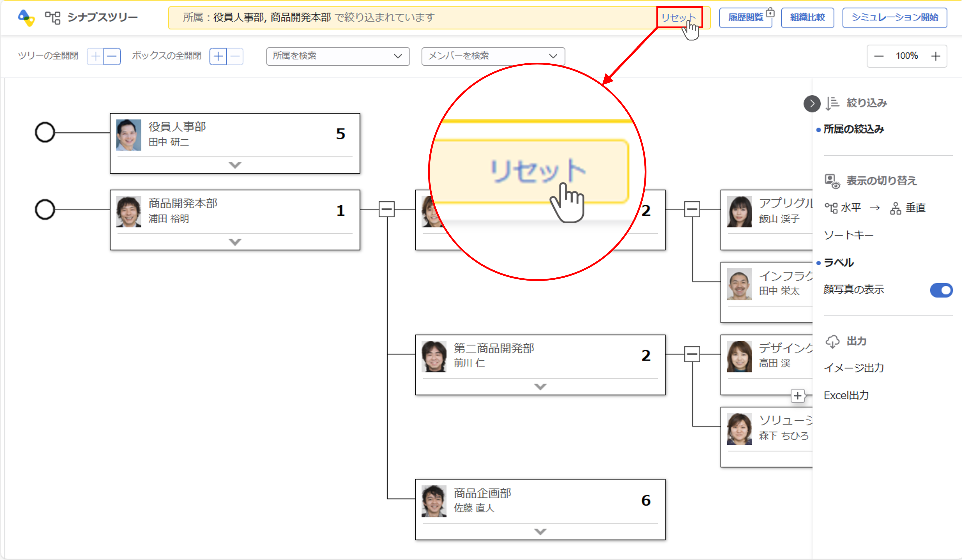Click 田中 研二's face photo thumbnail
This screenshot has width=962, height=560.
[129, 135]
